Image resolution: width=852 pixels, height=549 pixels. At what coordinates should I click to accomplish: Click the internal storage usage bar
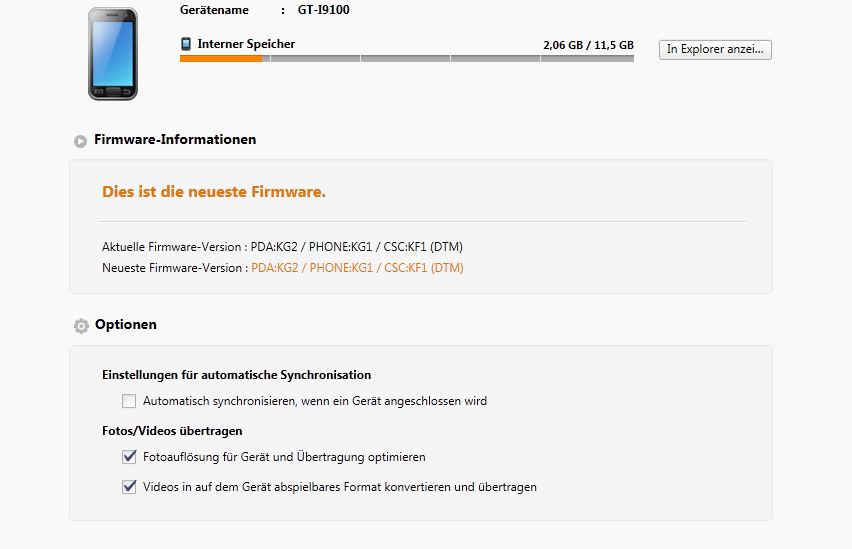[406, 59]
